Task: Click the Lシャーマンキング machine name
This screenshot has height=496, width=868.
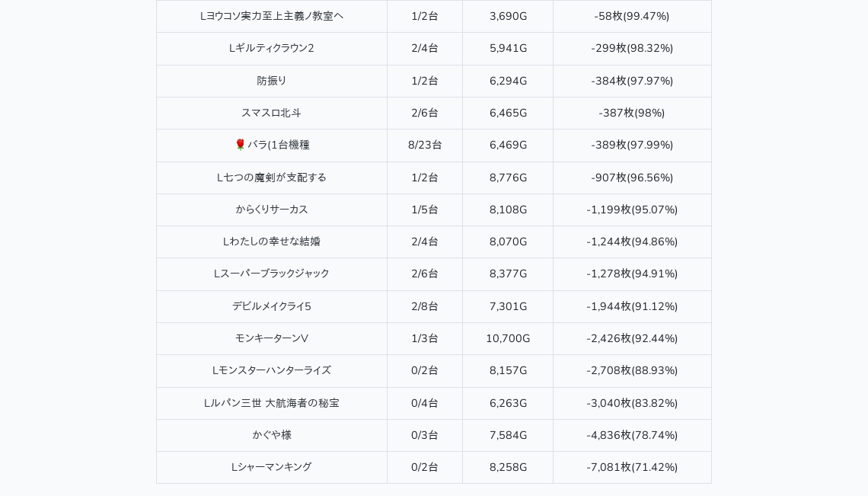Action: pyautogui.click(x=272, y=467)
